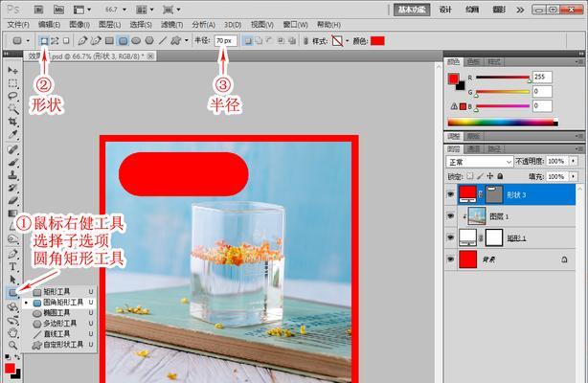Open the 文件(F) menu
Image resolution: width=588 pixels, height=383 pixels.
pyautogui.click(x=18, y=25)
